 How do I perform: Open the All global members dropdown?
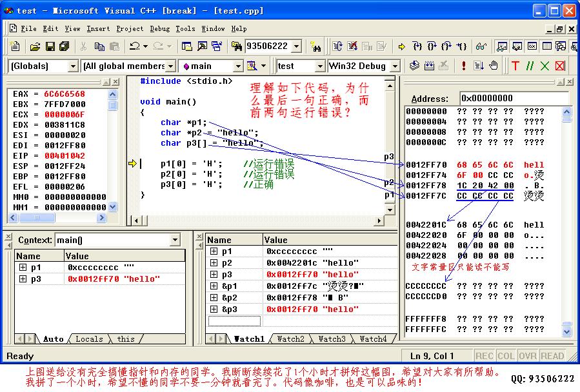click(x=170, y=66)
